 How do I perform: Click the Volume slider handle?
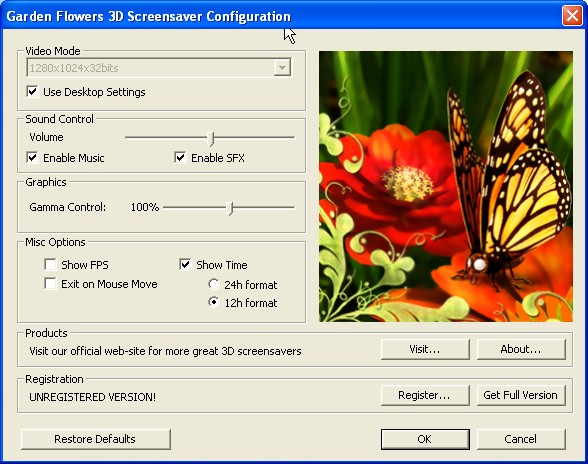point(211,138)
